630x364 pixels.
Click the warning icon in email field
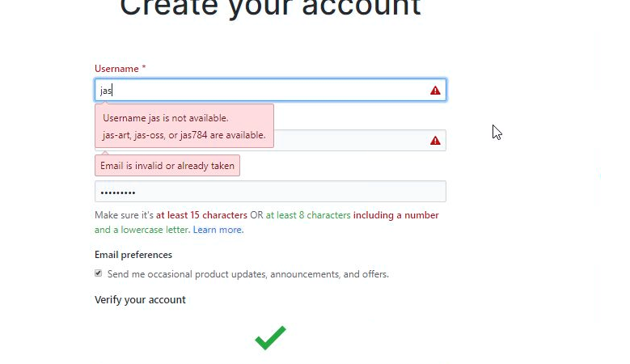click(x=435, y=141)
